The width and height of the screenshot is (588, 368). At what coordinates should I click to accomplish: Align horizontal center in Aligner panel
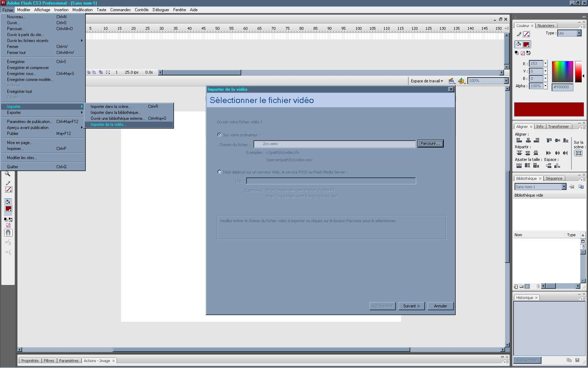click(528, 140)
